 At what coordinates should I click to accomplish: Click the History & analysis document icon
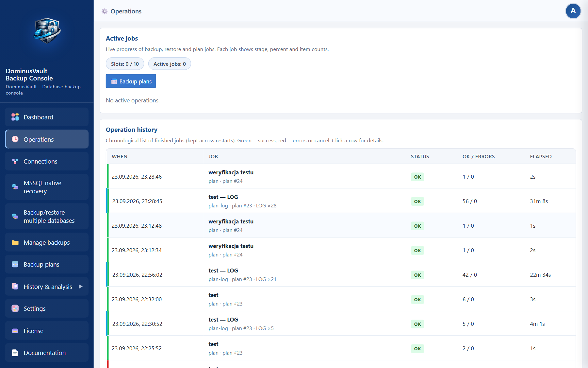tap(15, 287)
